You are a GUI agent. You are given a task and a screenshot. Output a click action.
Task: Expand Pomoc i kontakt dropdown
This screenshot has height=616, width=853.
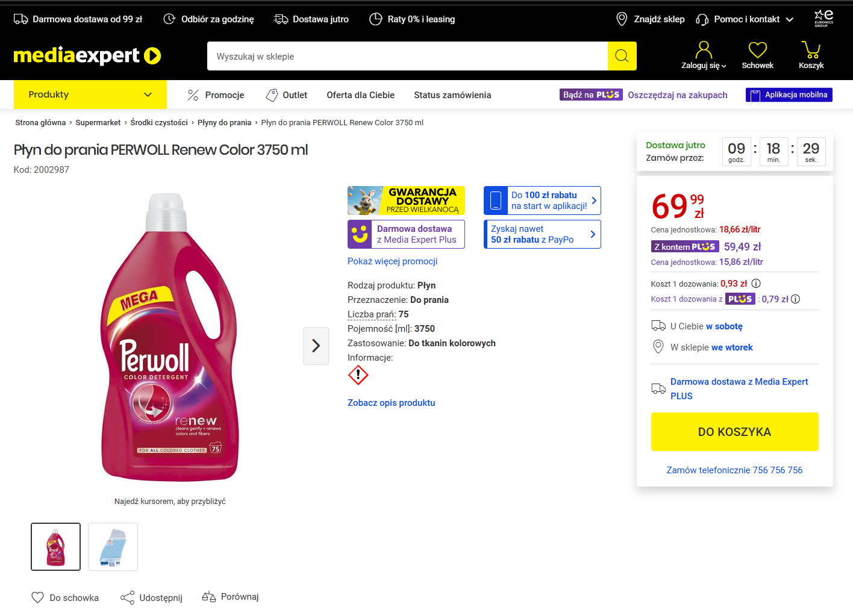[x=745, y=19]
